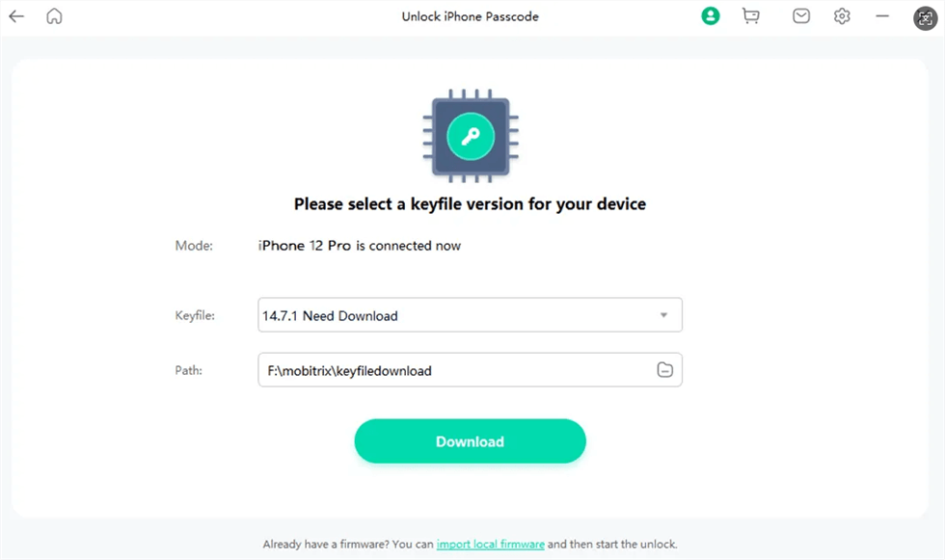Click the keyfile version heading text
The image size is (945, 560).
pos(470,204)
